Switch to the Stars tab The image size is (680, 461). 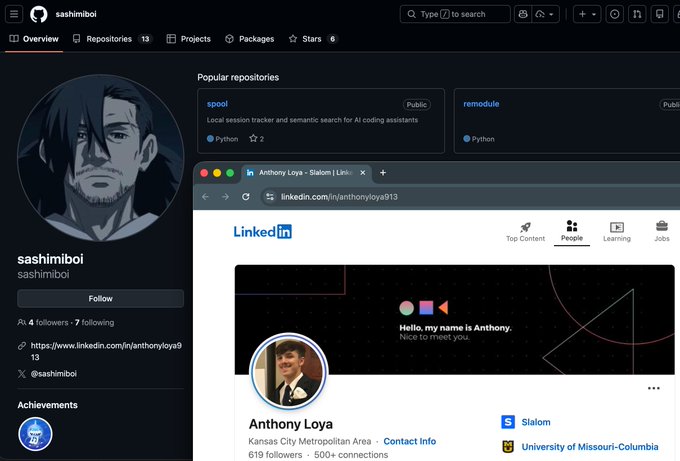pyautogui.click(x=313, y=39)
